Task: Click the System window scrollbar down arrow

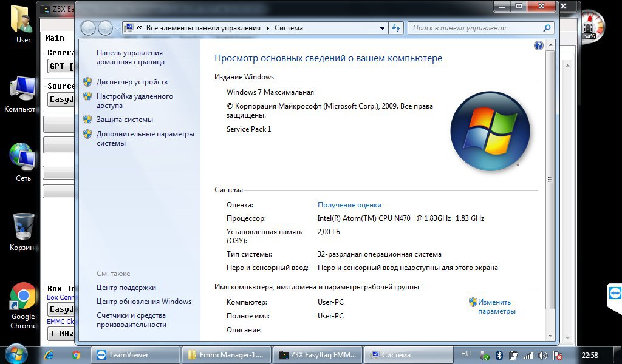Action: [x=550, y=336]
